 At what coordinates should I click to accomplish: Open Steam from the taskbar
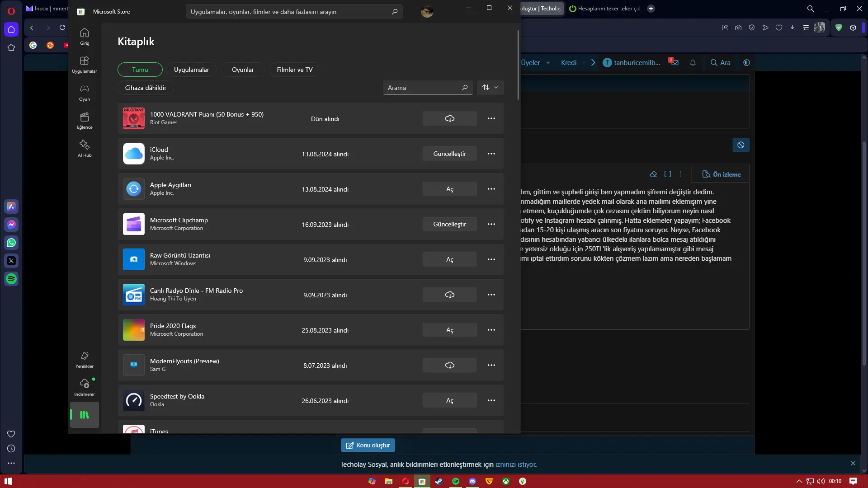coord(439,481)
